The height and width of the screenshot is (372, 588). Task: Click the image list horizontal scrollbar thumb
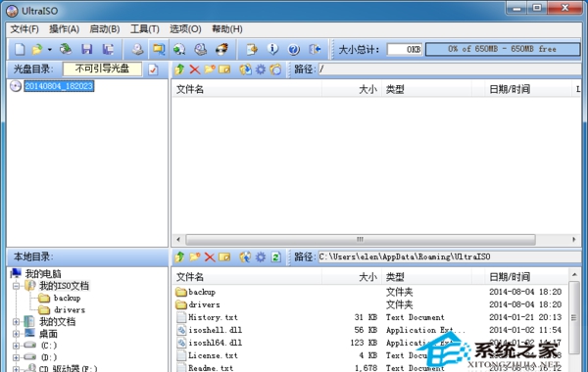coord(361,240)
